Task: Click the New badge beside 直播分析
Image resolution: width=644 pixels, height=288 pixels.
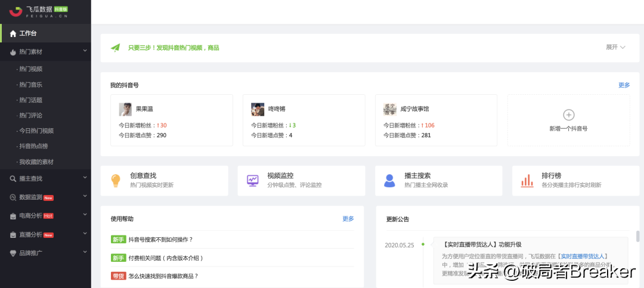Action: [48, 235]
